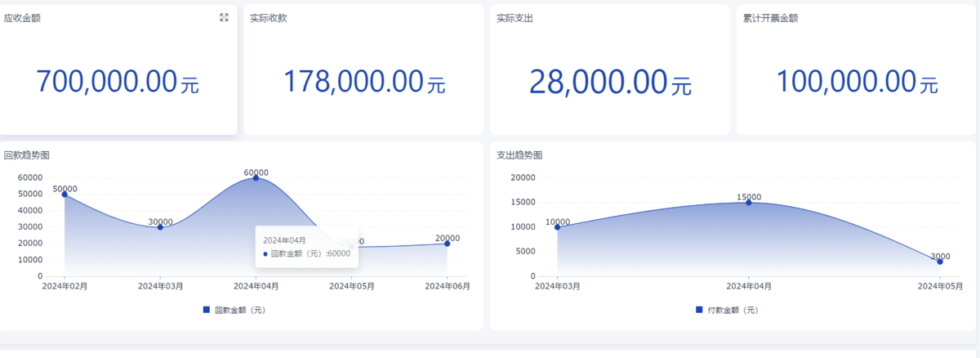Click 2024年02月 axis label in 回款趋势图
The width and height of the screenshot is (980, 358).
tap(65, 286)
